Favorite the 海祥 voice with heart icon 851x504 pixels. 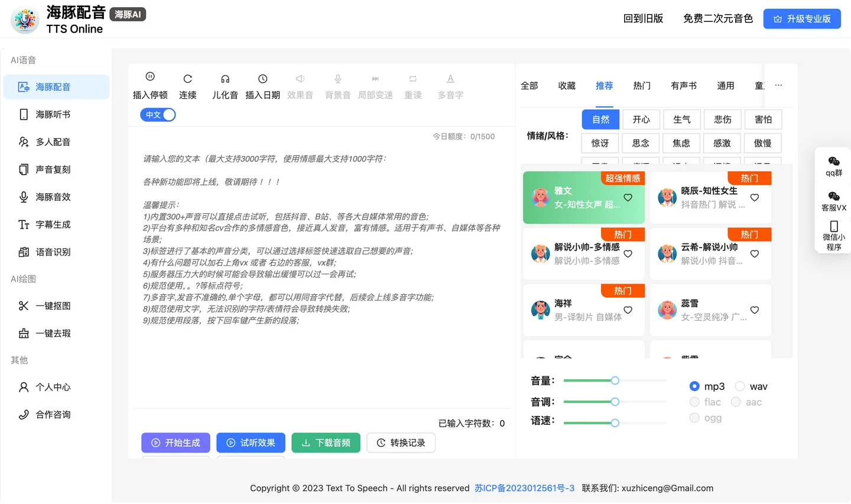pyautogui.click(x=628, y=310)
